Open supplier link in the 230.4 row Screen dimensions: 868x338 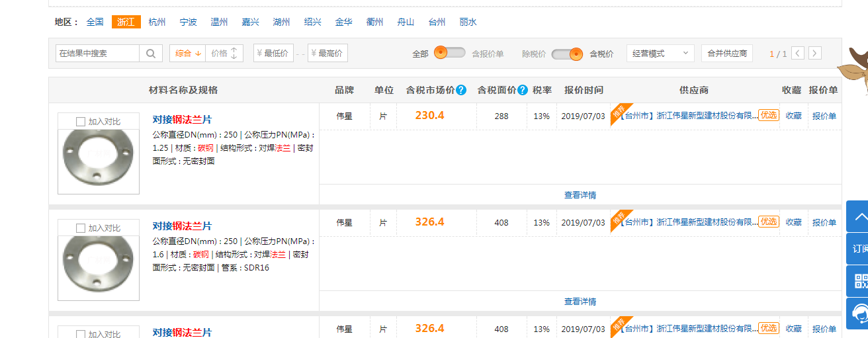(689, 116)
